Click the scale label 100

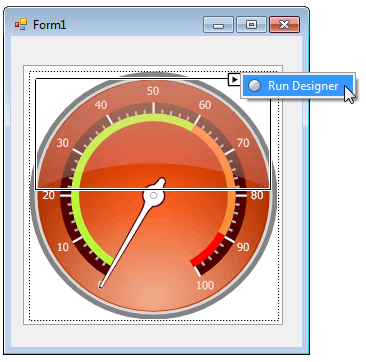205,285
